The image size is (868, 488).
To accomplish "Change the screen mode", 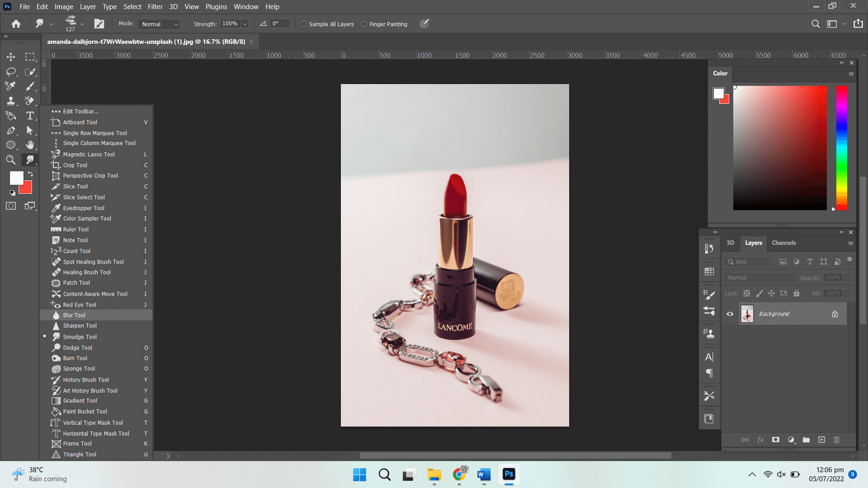I will [x=30, y=206].
